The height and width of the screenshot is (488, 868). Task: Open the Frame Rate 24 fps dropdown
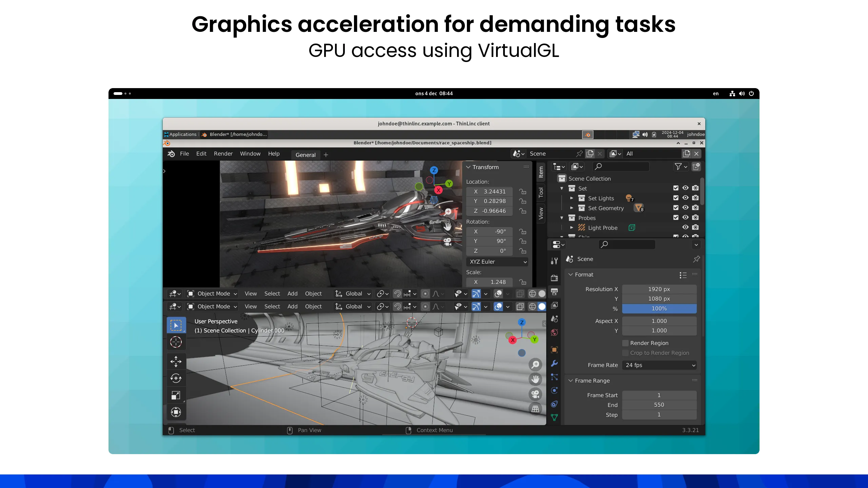click(x=659, y=365)
